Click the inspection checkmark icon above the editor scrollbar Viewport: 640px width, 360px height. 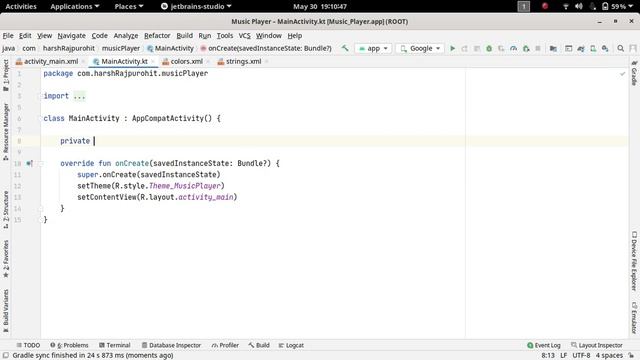click(x=622, y=74)
